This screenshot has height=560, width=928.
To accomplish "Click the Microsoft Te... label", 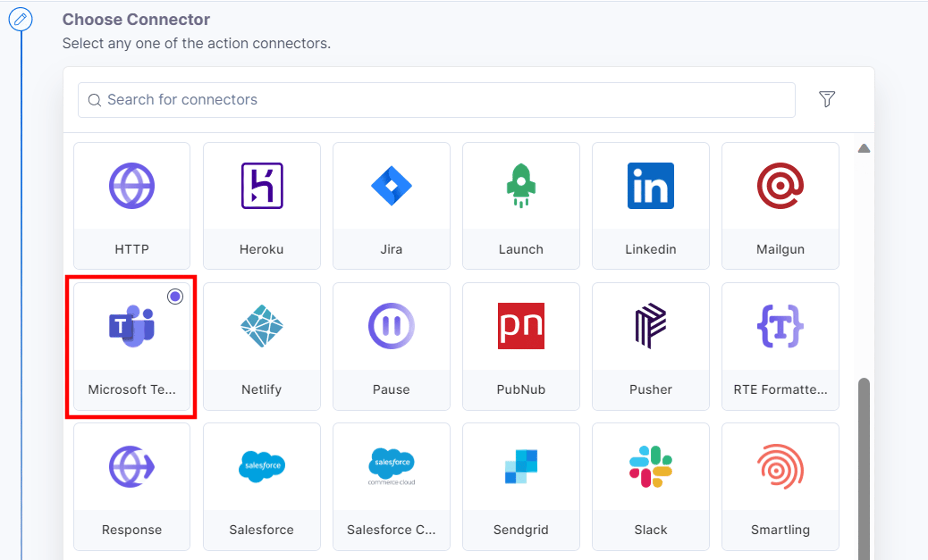I will (132, 390).
